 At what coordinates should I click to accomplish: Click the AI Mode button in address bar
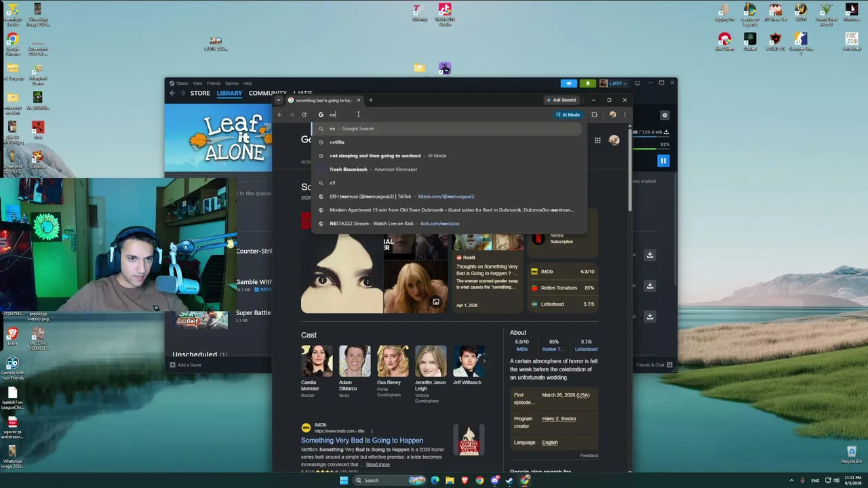[x=568, y=115]
